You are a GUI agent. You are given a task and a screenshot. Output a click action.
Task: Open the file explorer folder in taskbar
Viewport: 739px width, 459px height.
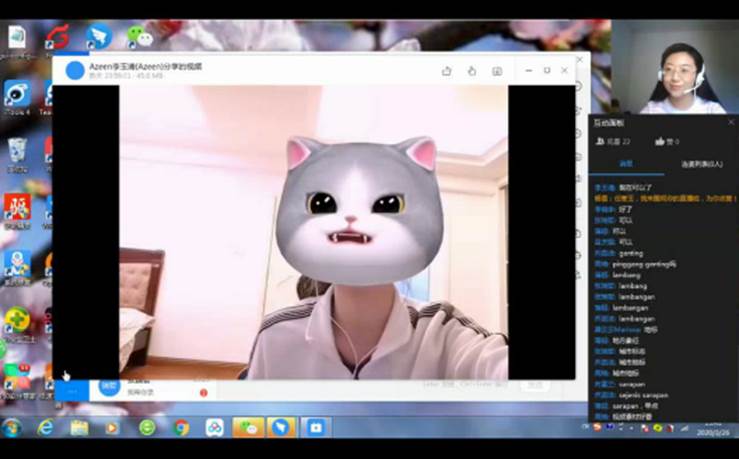tap(79, 428)
